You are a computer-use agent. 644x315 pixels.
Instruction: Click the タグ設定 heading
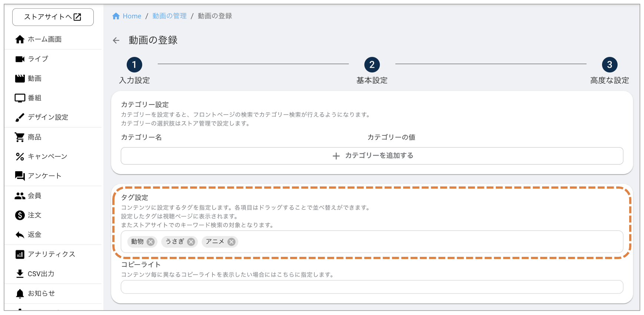[135, 198]
